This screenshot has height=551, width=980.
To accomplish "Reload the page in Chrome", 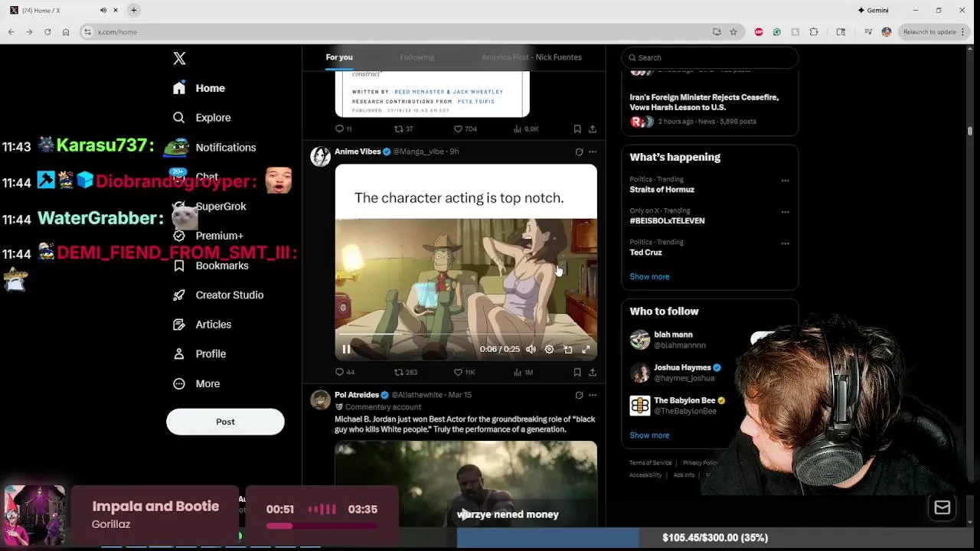I will click(x=47, y=32).
